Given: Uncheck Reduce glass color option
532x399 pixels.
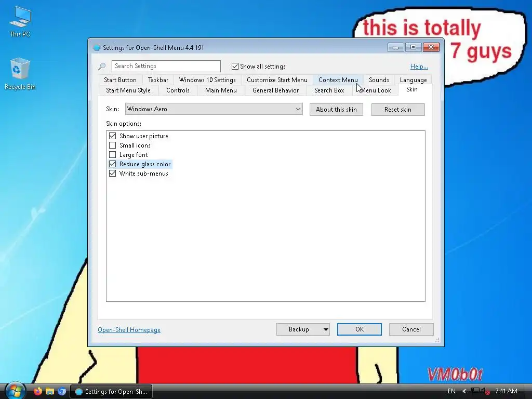Looking at the screenshot, I should click(112, 164).
